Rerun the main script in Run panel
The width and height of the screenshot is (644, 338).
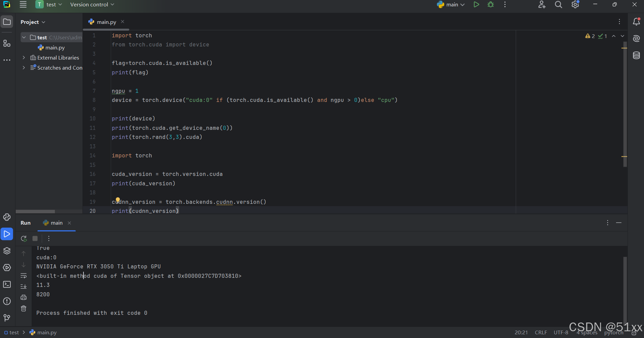pyautogui.click(x=24, y=238)
